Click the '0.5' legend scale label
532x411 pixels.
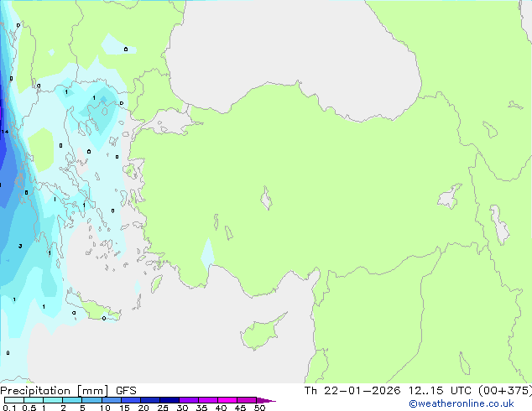[x=29, y=408]
